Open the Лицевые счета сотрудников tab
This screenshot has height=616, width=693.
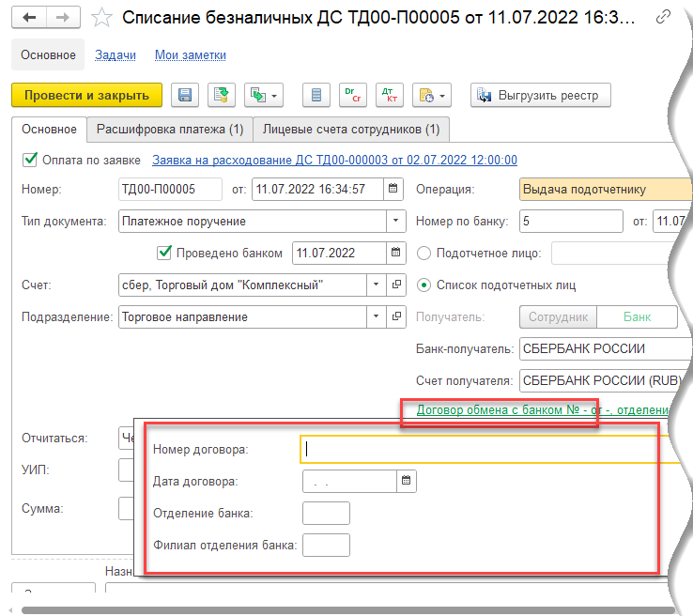pyautogui.click(x=351, y=129)
